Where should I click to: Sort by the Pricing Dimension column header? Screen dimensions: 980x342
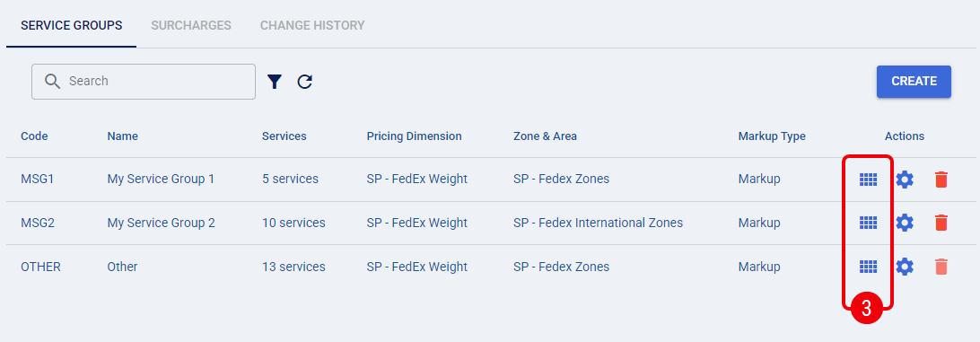415,136
